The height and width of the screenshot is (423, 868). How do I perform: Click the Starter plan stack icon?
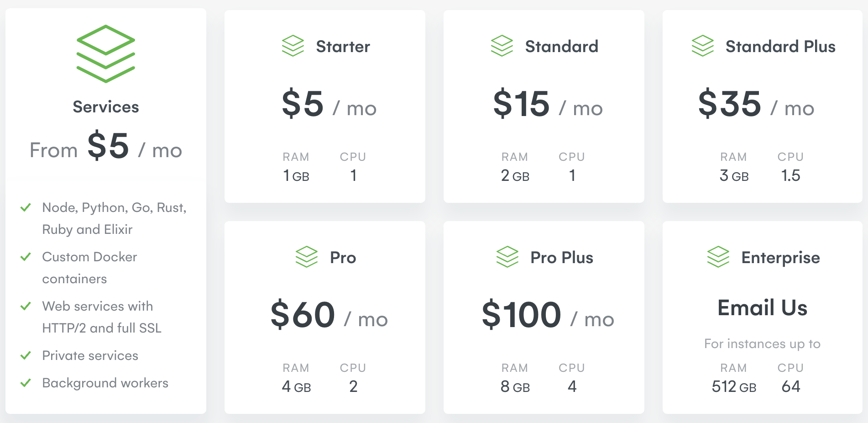coord(293,46)
